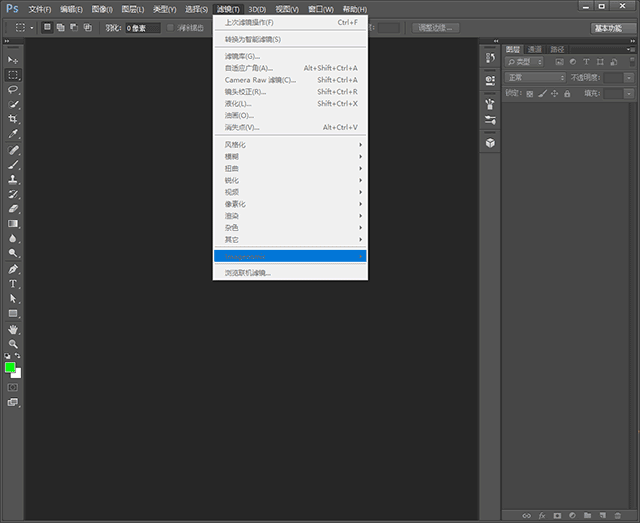Toggle the lock all padlock icon
Image resolution: width=640 pixels, height=523 pixels.
tap(567, 93)
